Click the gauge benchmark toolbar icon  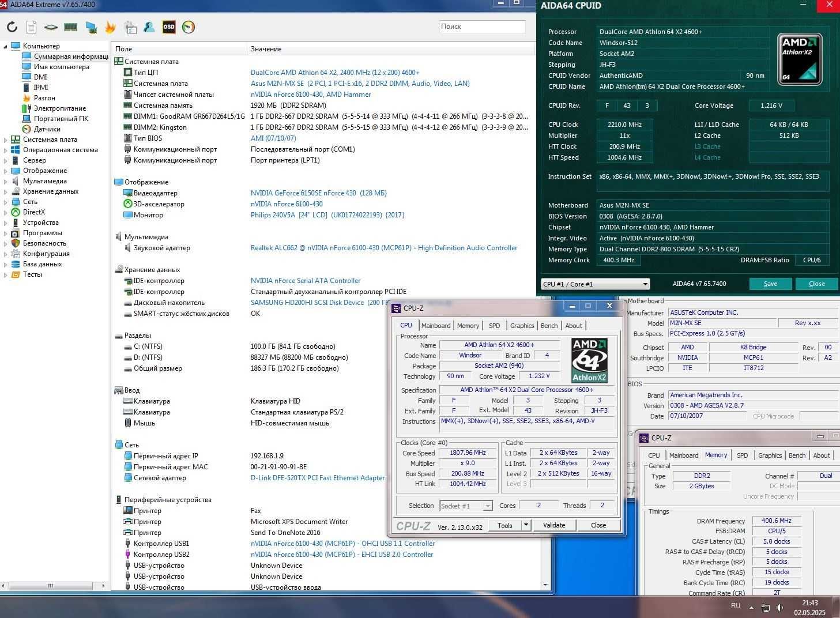pyautogui.click(x=189, y=27)
